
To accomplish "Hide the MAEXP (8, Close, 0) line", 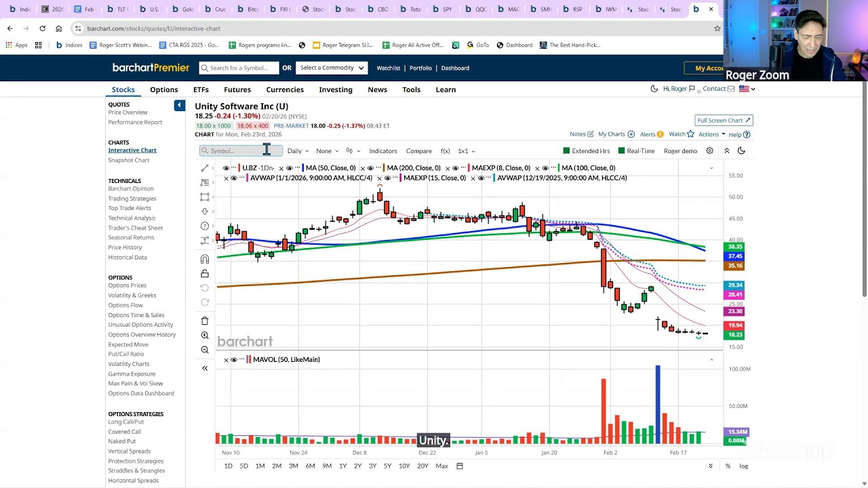I will (x=456, y=168).
